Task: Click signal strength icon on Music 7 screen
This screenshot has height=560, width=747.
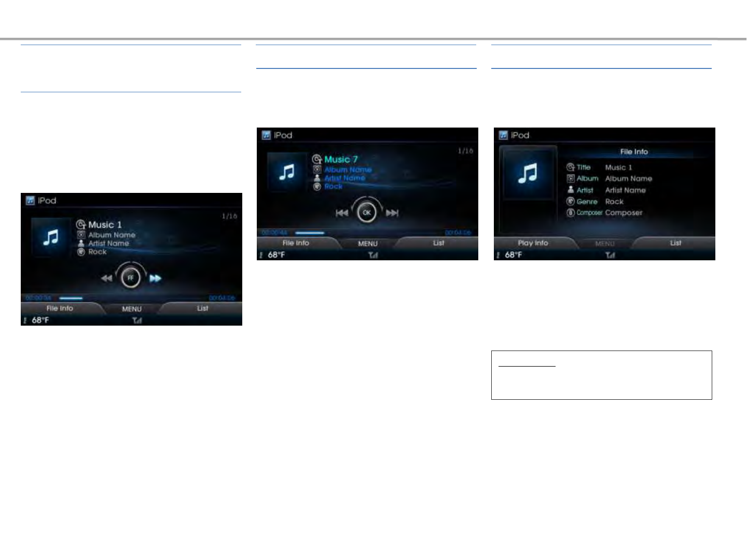Action: 373,255
